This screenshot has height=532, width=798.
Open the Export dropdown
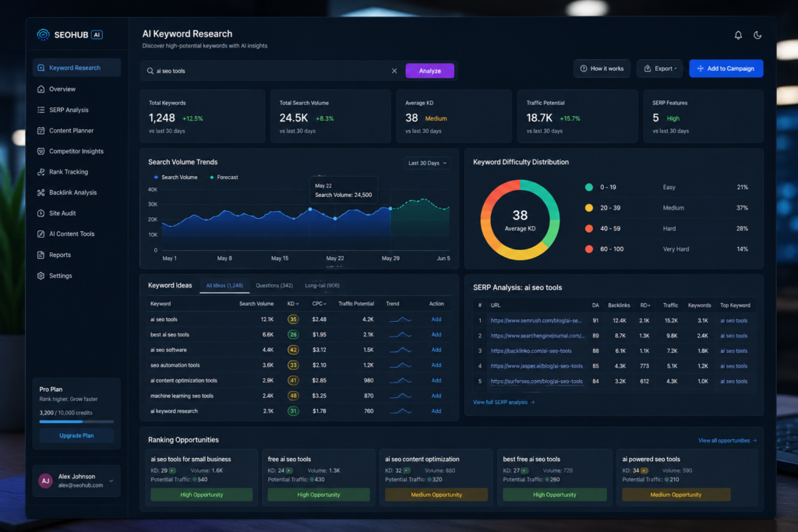pyautogui.click(x=660, y=69)
